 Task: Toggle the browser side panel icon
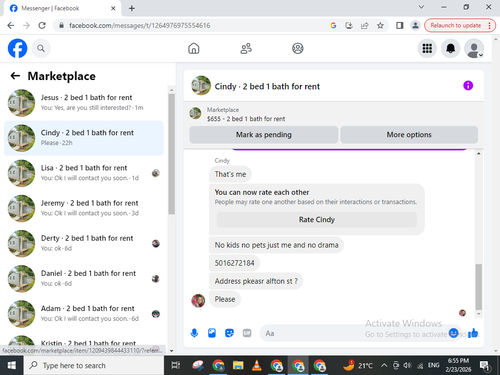(399, 25)
